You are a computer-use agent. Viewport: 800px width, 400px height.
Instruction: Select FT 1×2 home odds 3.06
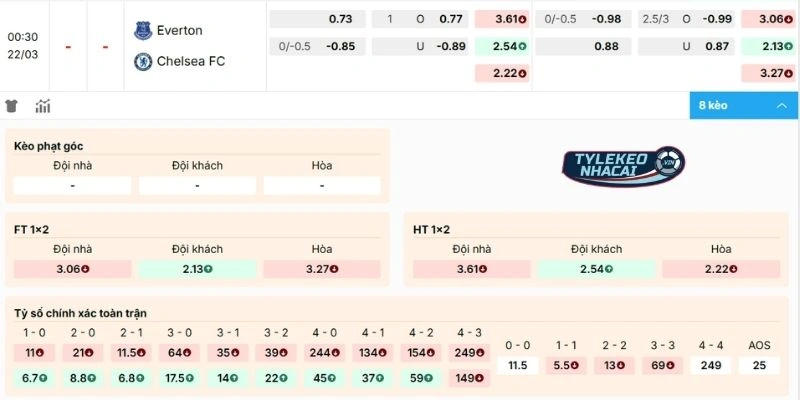(72, 269)
